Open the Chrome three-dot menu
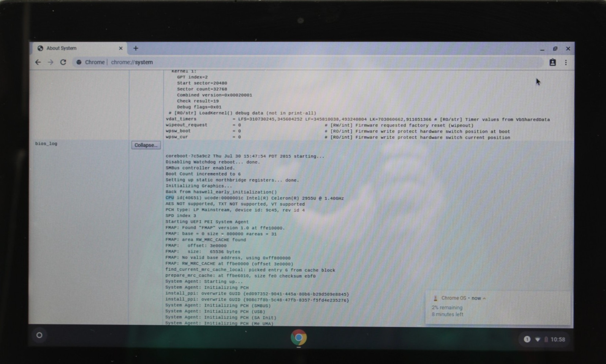The image size is (606, 364). [x=566, y=63]
